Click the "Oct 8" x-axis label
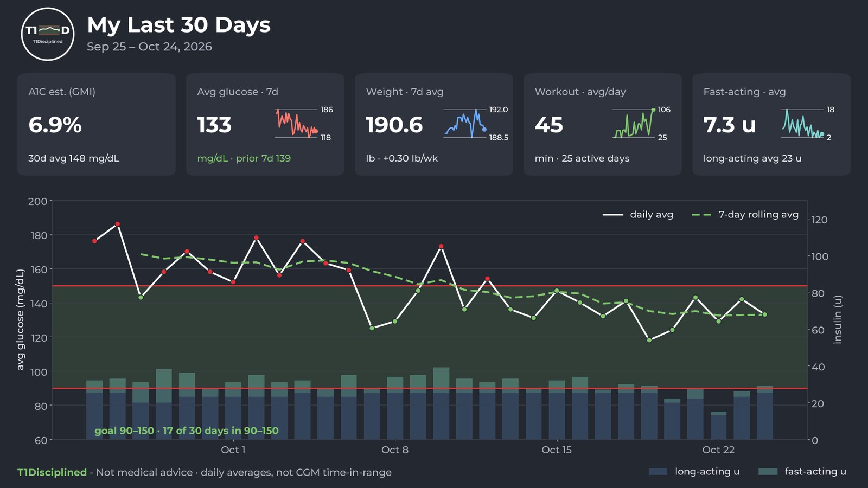 [394, 450]
